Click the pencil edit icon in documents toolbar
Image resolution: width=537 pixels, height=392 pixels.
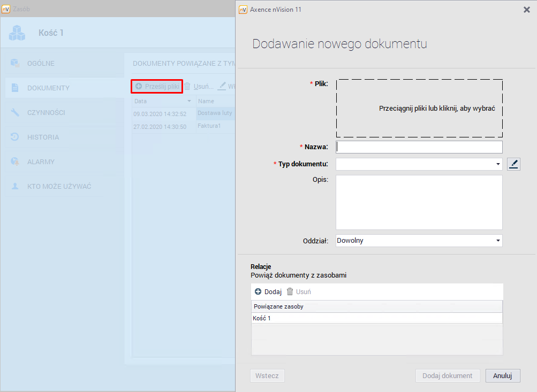[x=222, y=86]
